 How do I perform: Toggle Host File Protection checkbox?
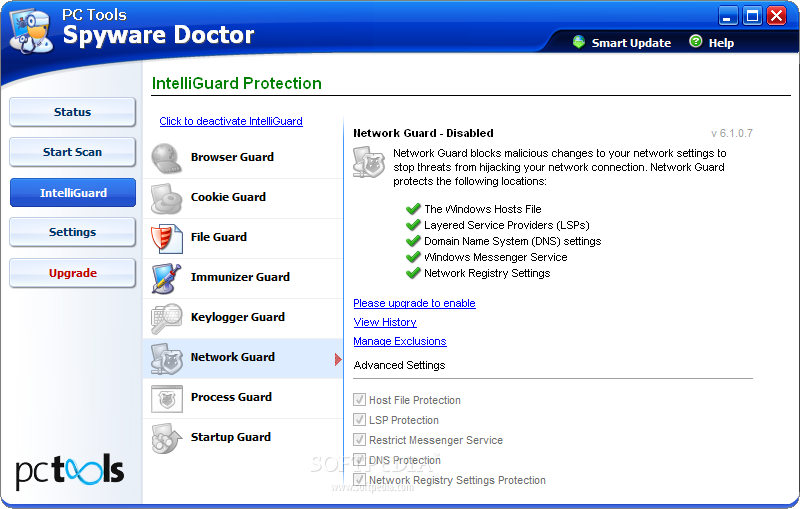point(359,399)
